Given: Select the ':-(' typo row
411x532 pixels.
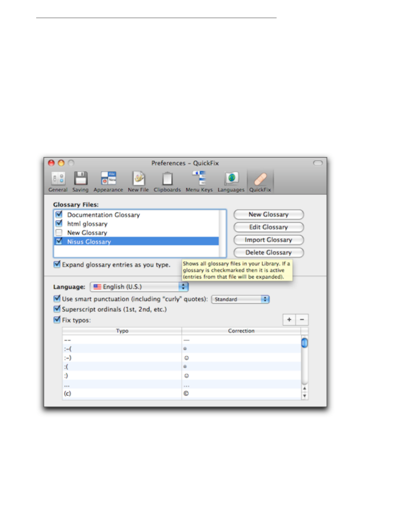Looking at the screenshot, I should point(182,348).
